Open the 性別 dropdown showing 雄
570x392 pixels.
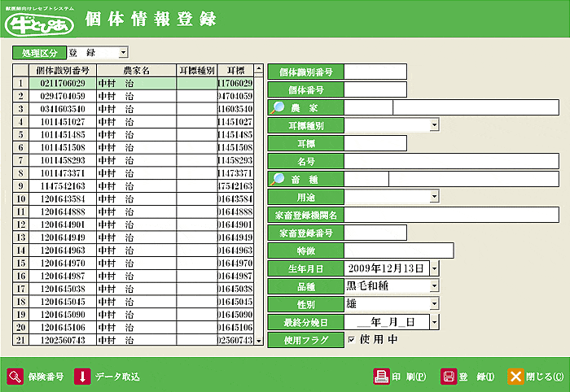[434, 303]
